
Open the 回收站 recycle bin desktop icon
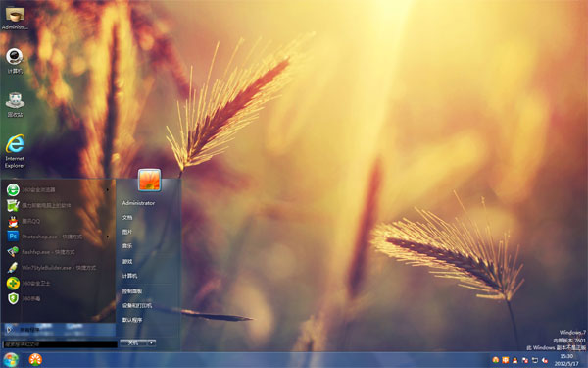coord(15,105)
